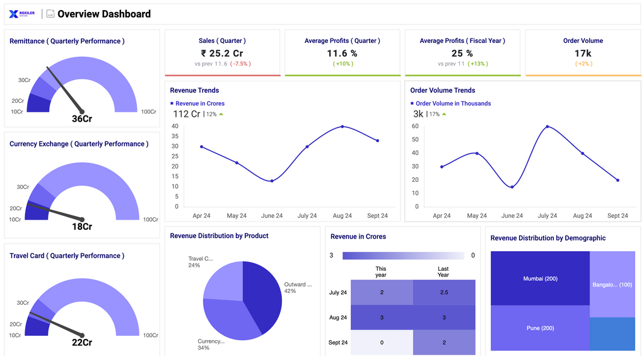Viewport: 644px width, 356px height.
Task: Open the Order Volume 17k card
Action: [583, 52]
